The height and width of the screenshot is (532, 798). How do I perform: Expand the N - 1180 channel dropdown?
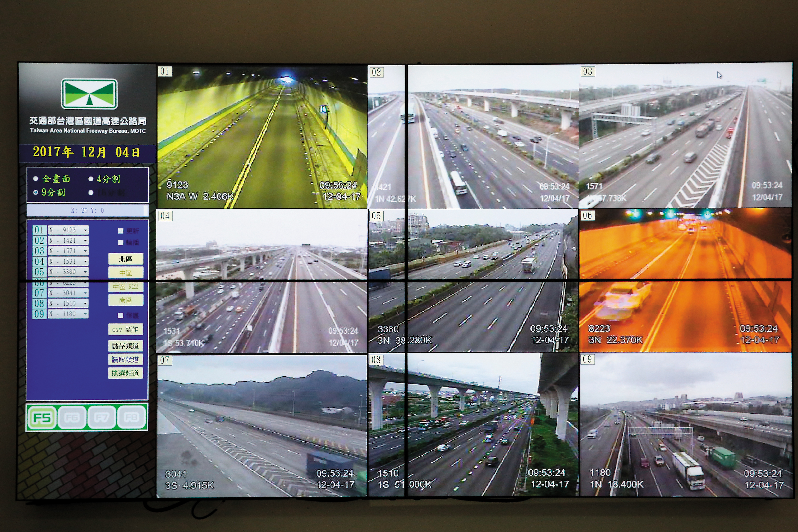[68, 314]
